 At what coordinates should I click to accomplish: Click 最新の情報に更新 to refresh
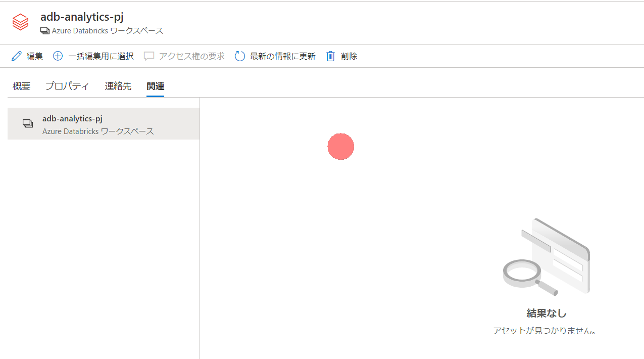[283, 56]
